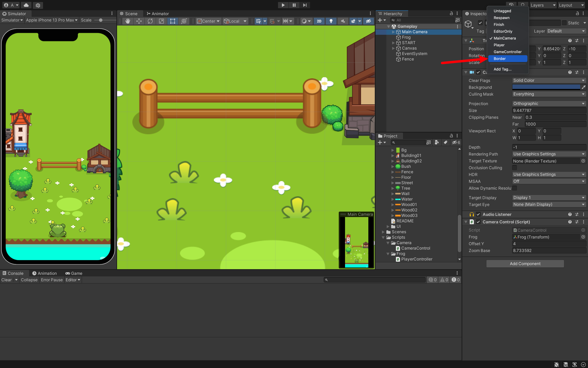This screenshot has width=588, height=368.
Task: Choose the Border tag option
Action: [x=508, y=59]
